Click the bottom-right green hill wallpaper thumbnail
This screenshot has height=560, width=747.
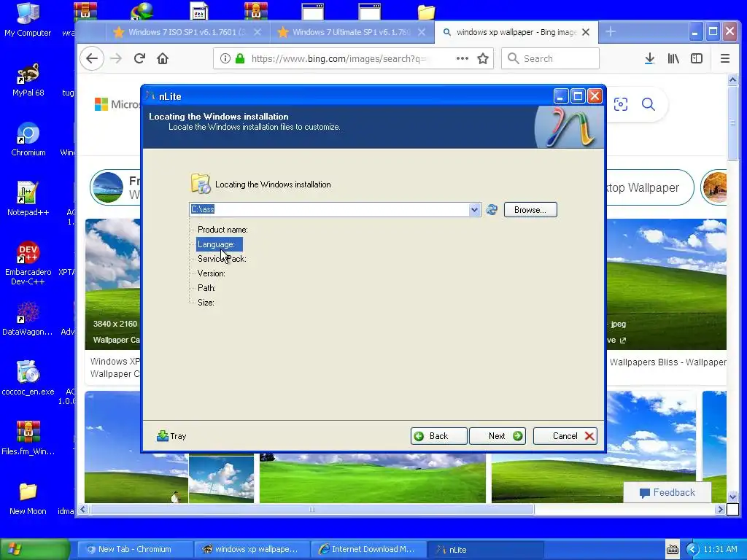point(594,447)
